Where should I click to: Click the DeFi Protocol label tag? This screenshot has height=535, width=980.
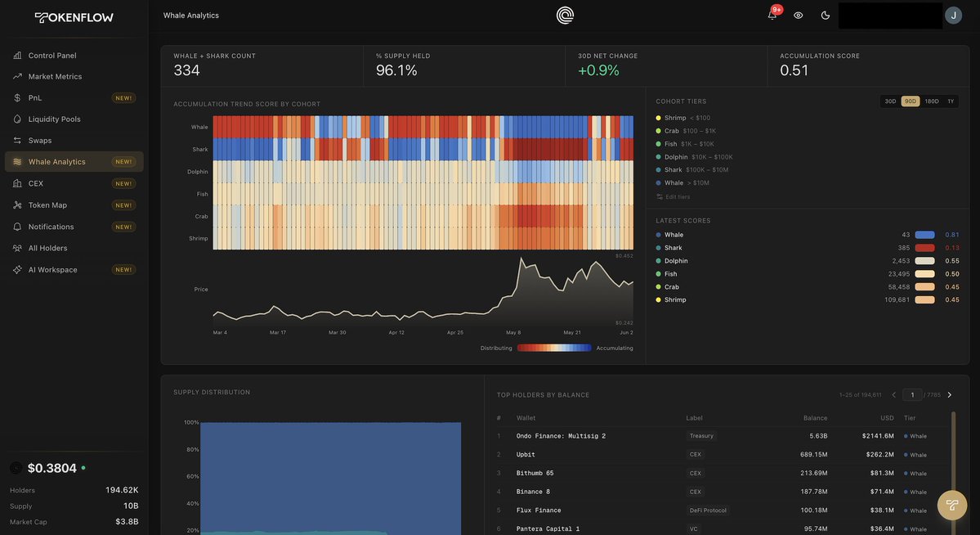708,510
